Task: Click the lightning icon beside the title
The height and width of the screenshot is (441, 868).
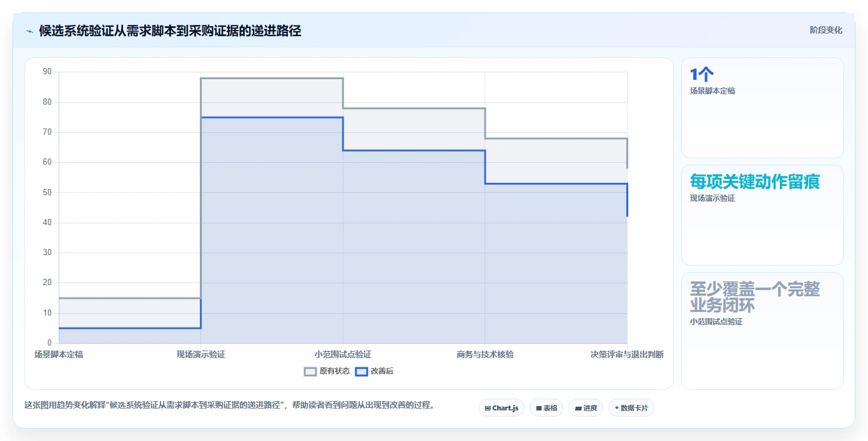Action: (29, 31)
